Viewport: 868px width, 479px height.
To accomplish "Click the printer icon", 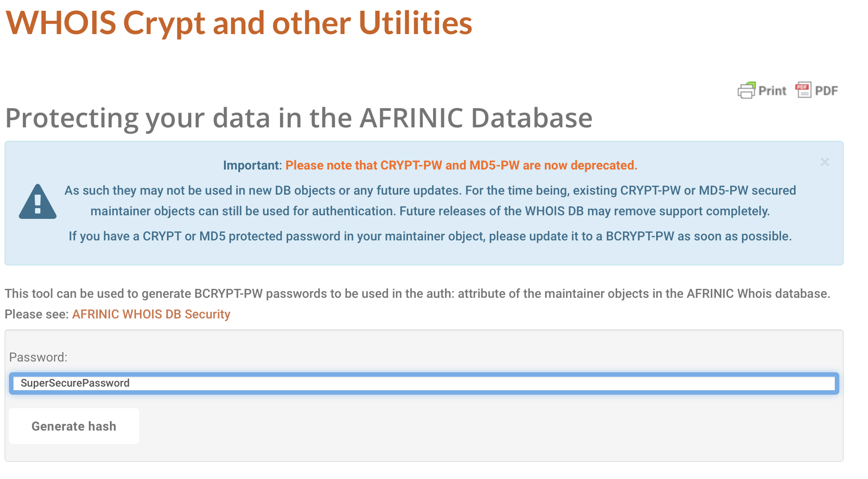I will (746, 91).
